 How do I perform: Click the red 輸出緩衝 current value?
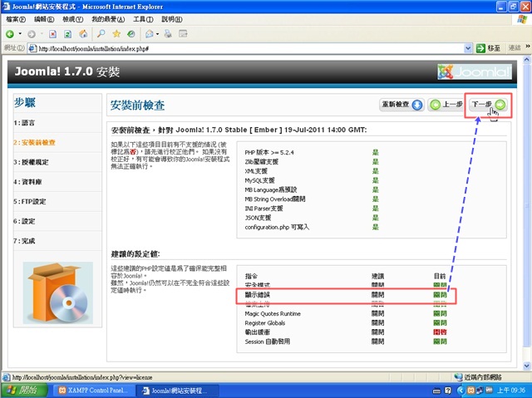pos(440,332)
